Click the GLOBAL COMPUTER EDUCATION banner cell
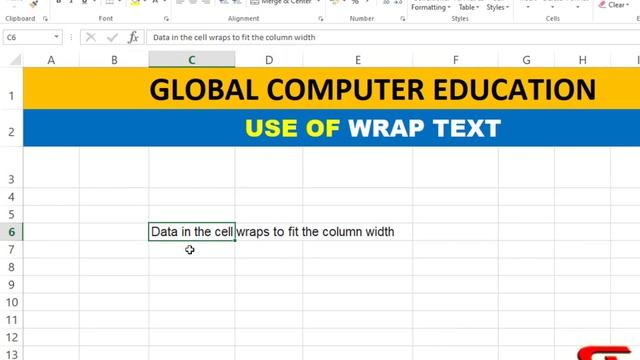Image resolution: width=640 pixels, height=360 pixels. [x=331, y=89]
